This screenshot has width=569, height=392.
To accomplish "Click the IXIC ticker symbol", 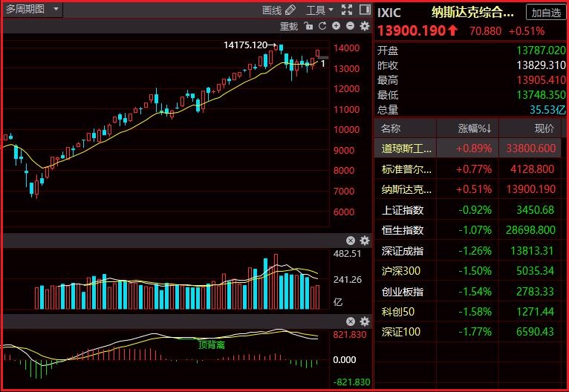I will point(389,13).
